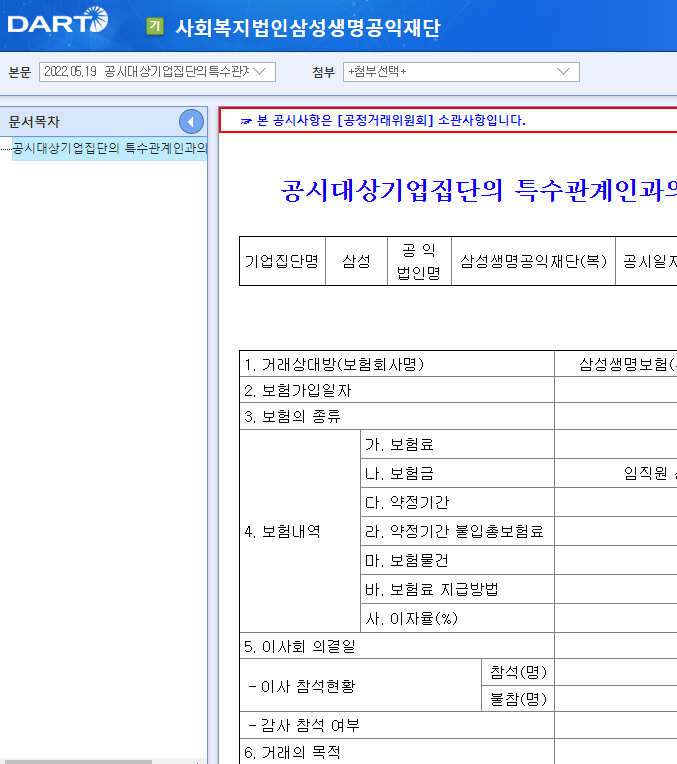
Task: Click the 참석(명) cell
Action: pyautogui.click(x=518, y=672)
